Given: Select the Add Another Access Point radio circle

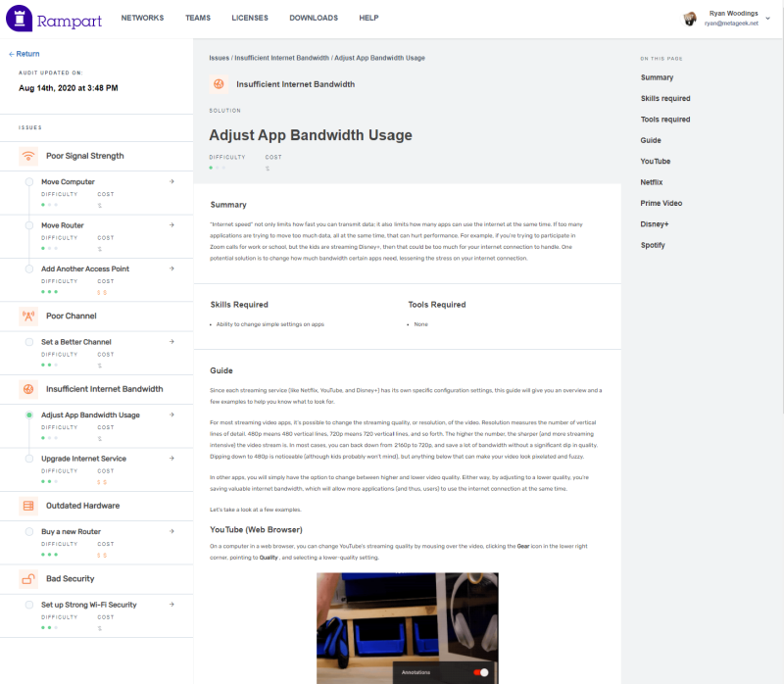Looking at the screenshot, I should click(x=29, y=269).
